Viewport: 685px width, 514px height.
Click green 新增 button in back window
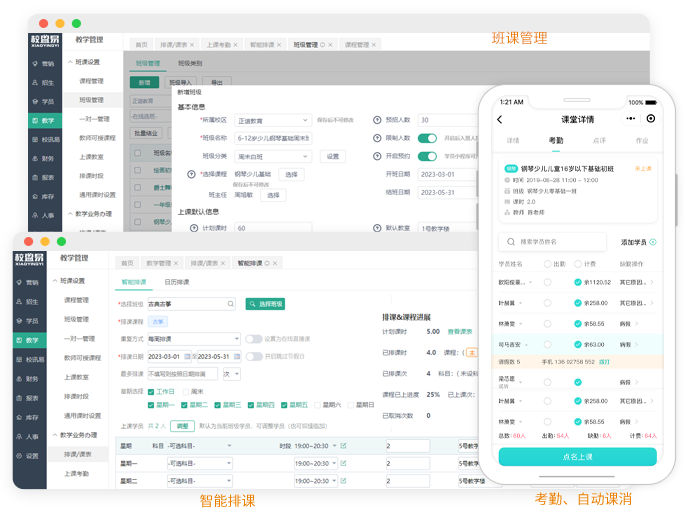pos(145,82)
